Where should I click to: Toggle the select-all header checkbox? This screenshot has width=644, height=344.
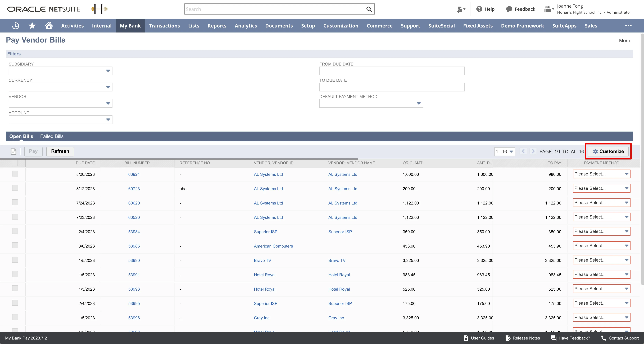(x=15, y=163)
